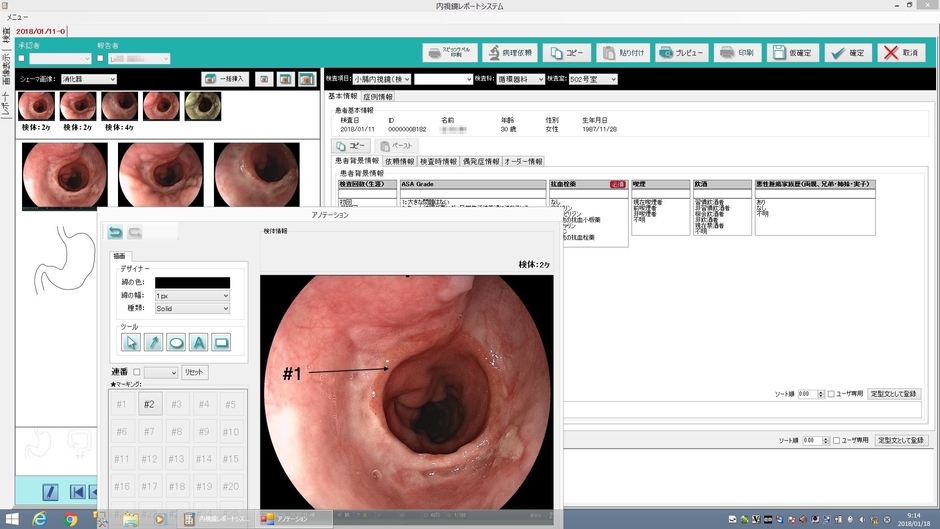Pick the rectangle drawing tool
Screen dimensions: 940x529
click(221, 342)
